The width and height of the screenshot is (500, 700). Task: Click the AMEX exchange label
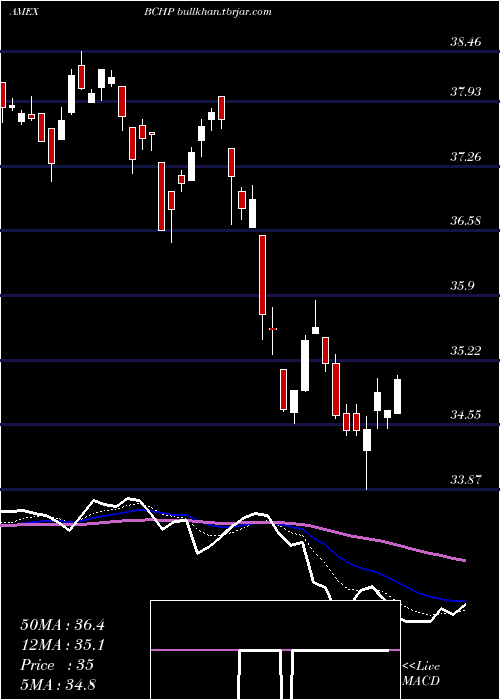tap(24, 12)
